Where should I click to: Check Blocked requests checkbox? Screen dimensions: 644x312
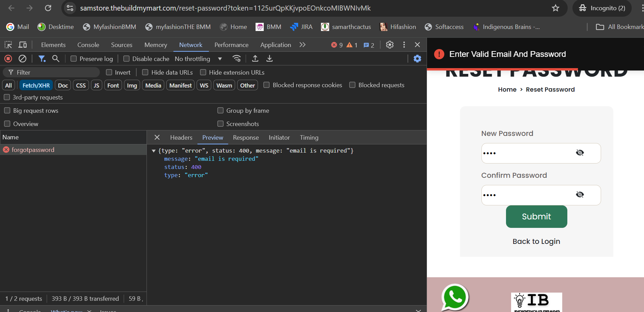(x=352, y=85)
